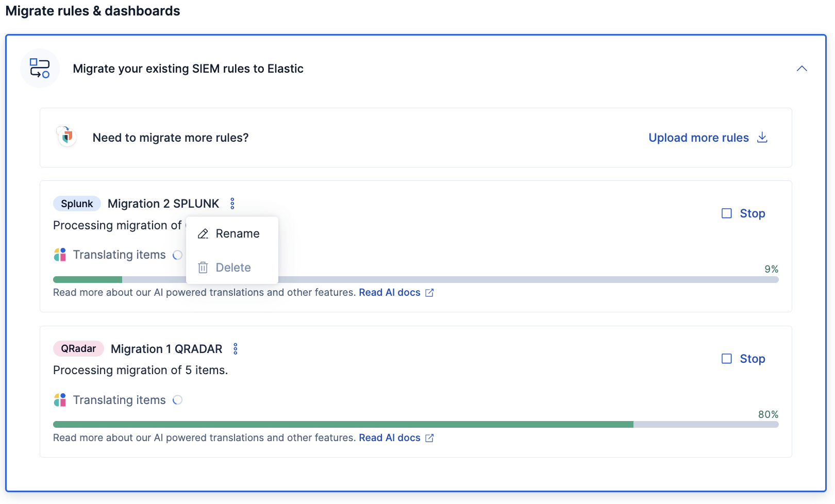Click 'Processing migration of 5 items.' text
The height and width of the screenshot is (504, 835).
coord(140,370)
